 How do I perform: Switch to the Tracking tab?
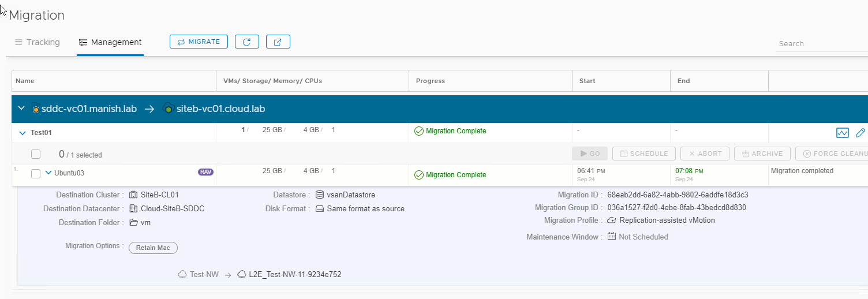(x=38, y=42)
